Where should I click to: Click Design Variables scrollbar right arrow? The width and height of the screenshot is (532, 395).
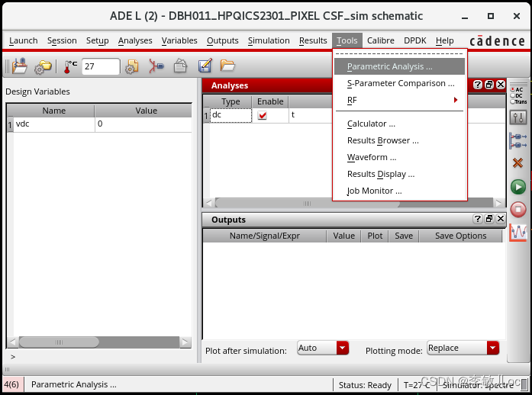point(185,342)
